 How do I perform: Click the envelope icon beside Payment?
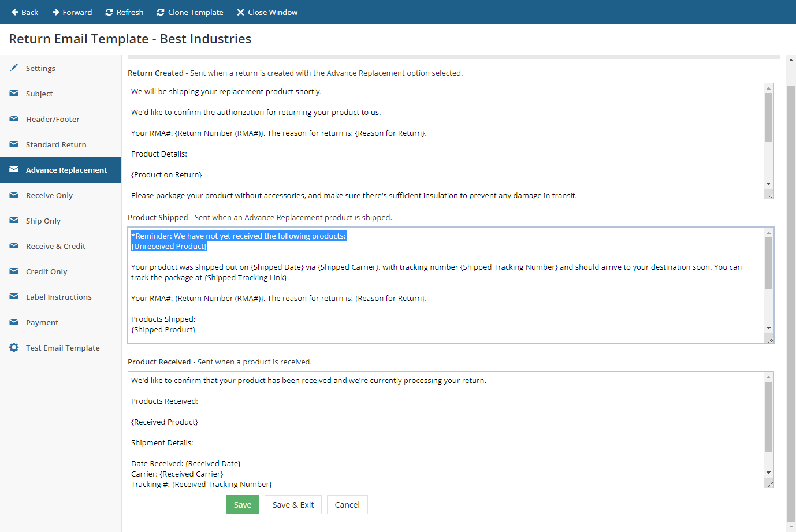click(x=14, y=322)
